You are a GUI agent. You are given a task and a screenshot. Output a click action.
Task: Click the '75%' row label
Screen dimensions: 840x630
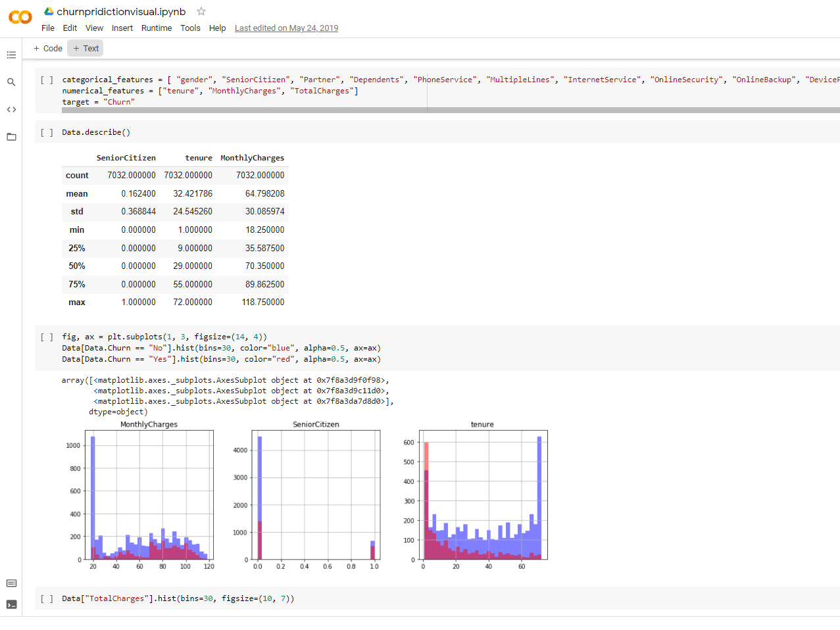click(77, 285)
